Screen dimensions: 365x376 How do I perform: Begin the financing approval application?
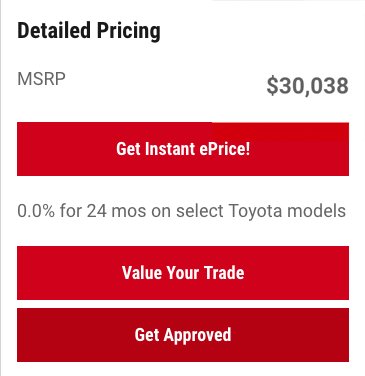[x=183, y=335]
